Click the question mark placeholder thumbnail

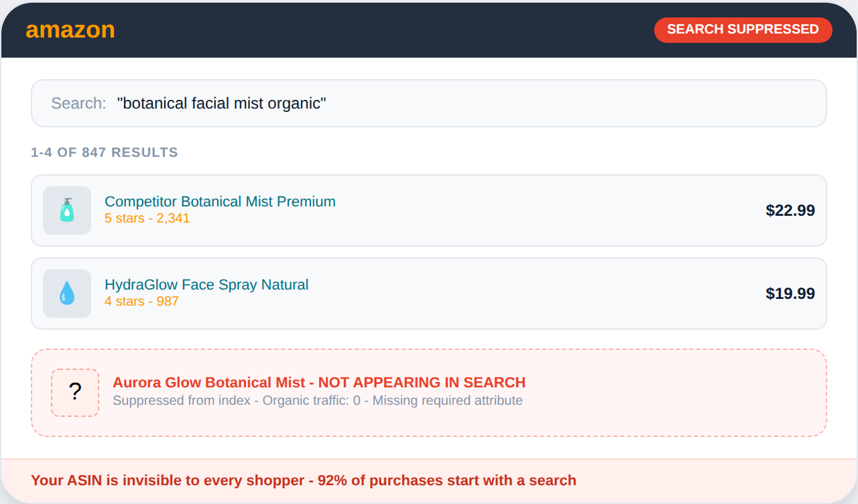click(75, 392)
